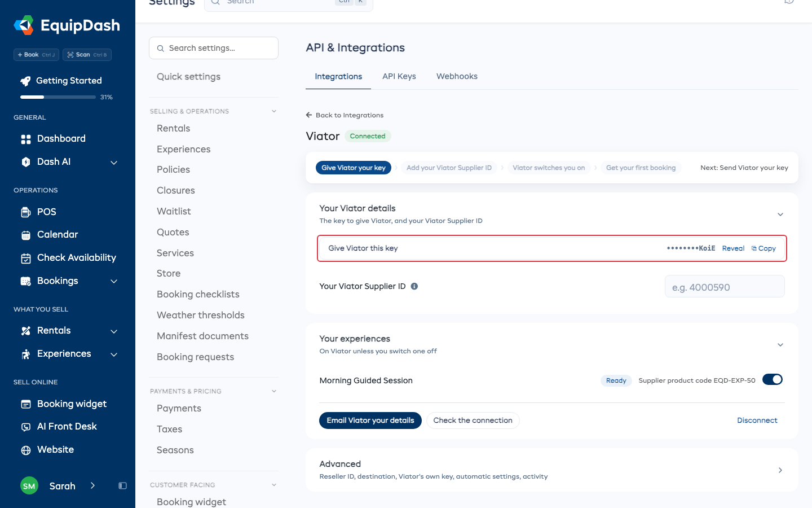Expand the Experiences sidebar chevron
Screen dimensions: 812x508
(114, 354)
